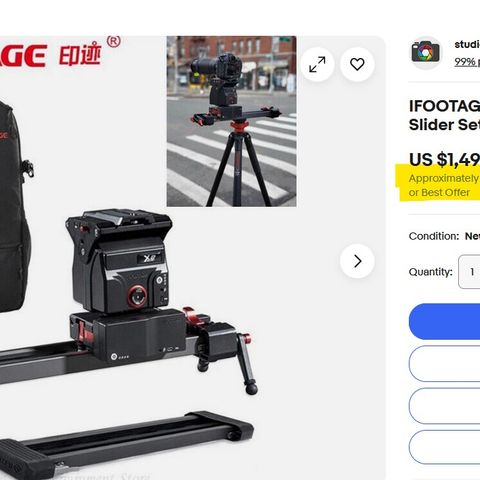
Task: Click the Condition label next to "New"
Action: pos(434,236)
